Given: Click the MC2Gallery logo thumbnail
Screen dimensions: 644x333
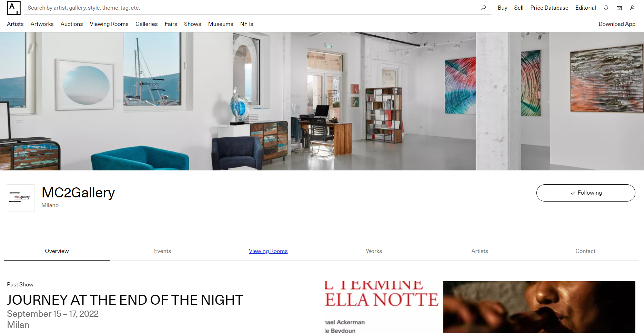Looking at the screenshot, I should pyautogui.click(x=21, y=198).
